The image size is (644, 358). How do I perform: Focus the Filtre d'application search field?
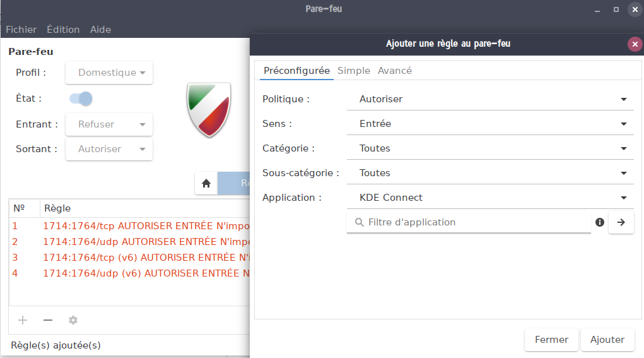473,222
